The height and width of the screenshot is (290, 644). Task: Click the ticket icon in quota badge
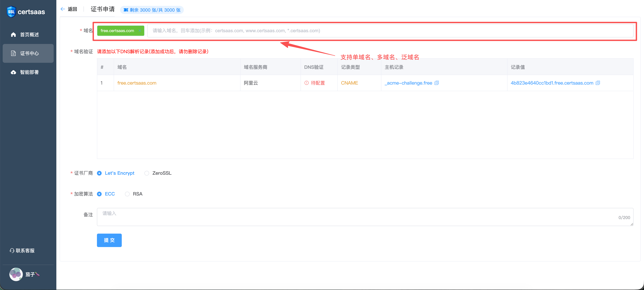(x=126, y=10)
